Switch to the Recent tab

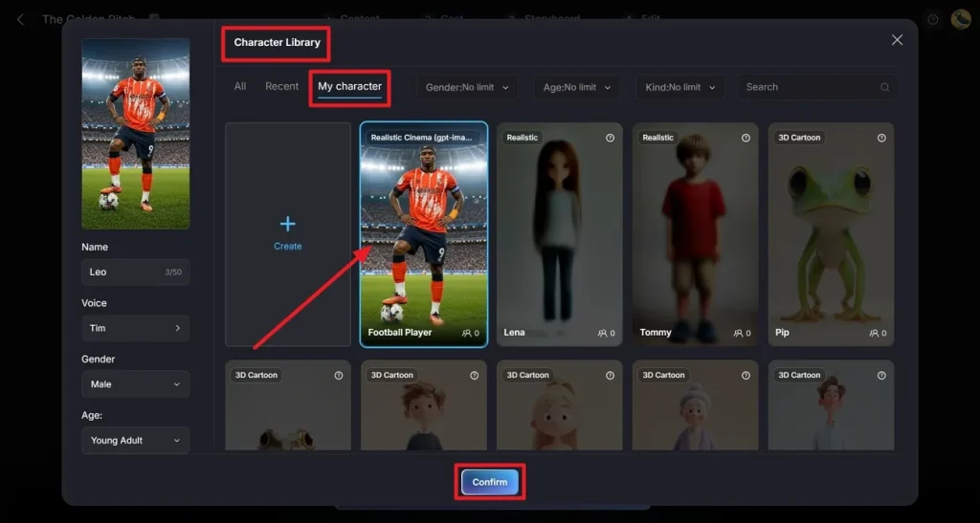282,87
